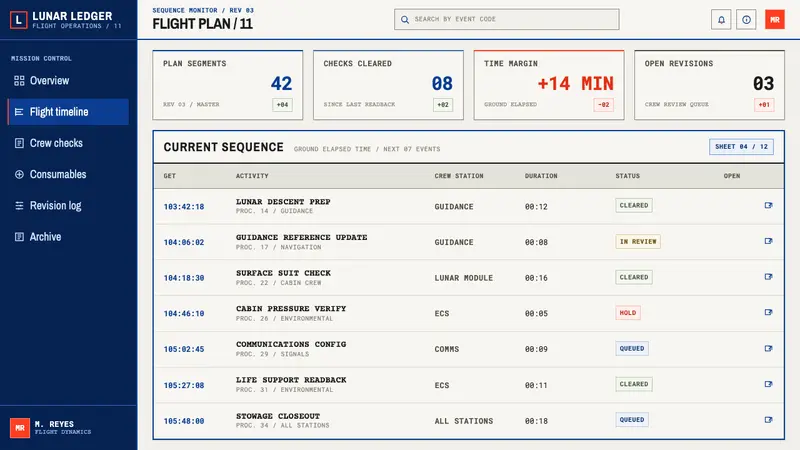The image size is (800, 450).
Task: Click timestamp 104:46:10
Action: (x=184, y=314)
